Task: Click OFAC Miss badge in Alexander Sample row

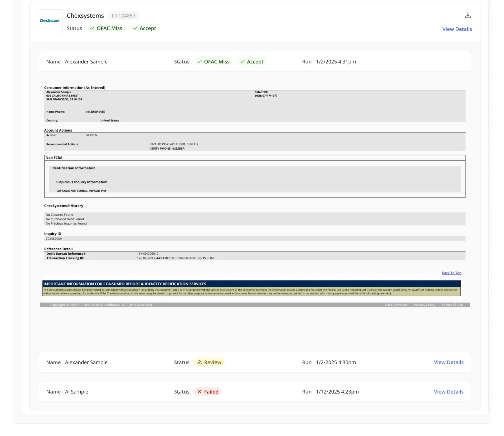Action: tap(213, 62)
